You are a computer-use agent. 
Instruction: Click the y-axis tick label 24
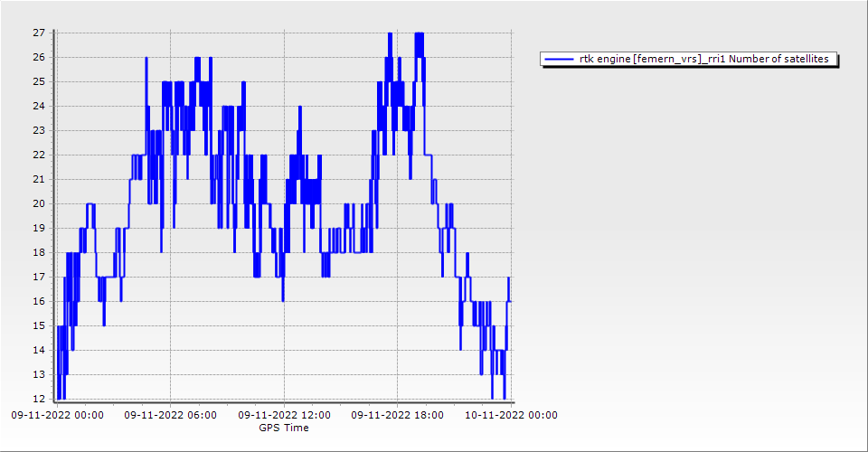(39, 106)
